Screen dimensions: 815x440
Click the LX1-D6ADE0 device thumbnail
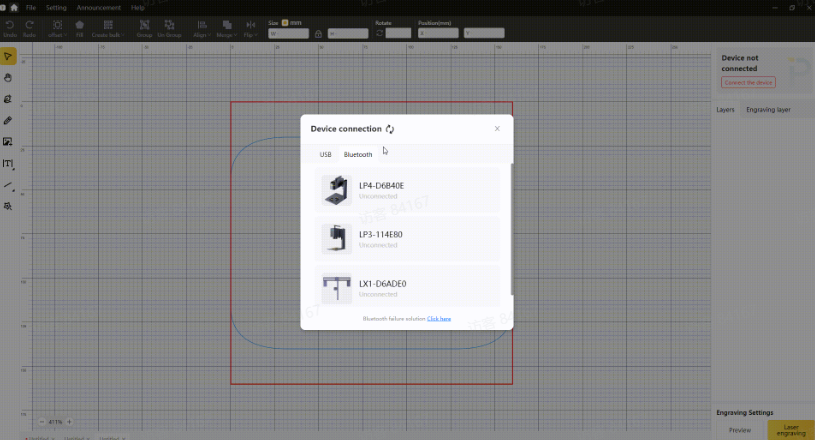tap(337, 288)
